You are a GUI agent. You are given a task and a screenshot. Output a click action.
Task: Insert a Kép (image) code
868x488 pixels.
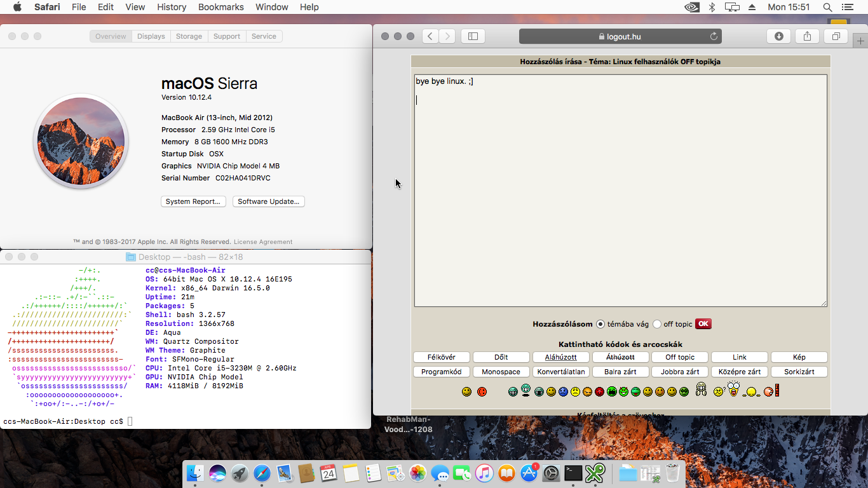799,357
